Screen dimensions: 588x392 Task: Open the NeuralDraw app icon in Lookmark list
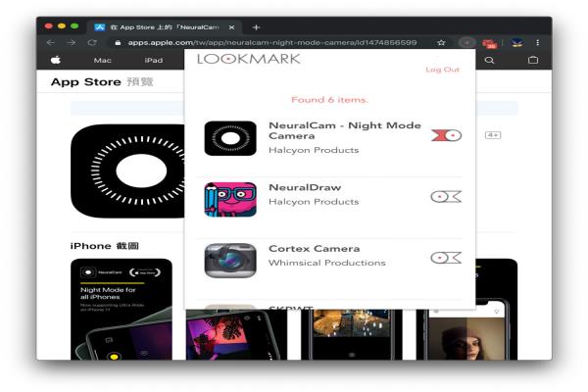tap(230, 200)
